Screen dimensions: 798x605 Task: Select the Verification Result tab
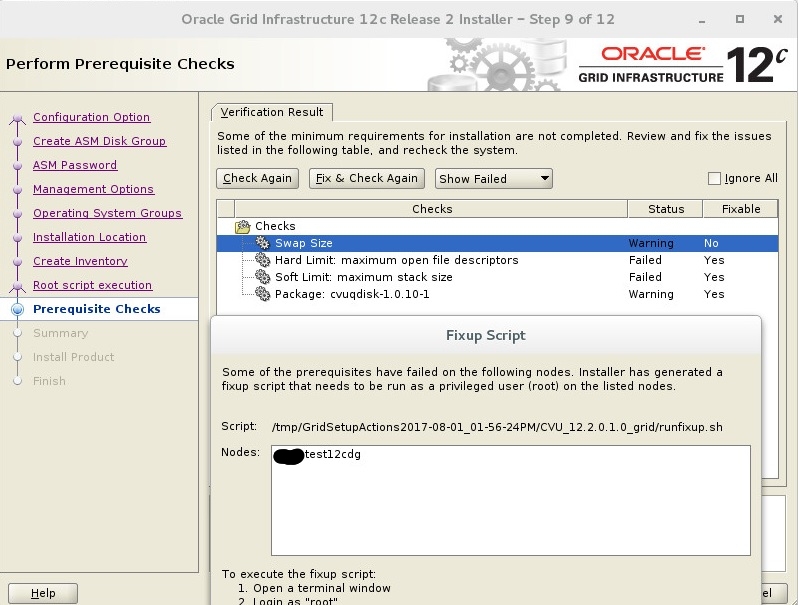coord(272,112)
